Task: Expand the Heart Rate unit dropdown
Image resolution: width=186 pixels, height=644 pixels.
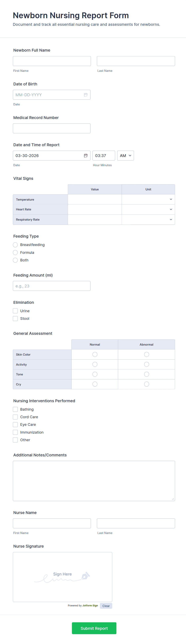Action: tap(148, 210)
